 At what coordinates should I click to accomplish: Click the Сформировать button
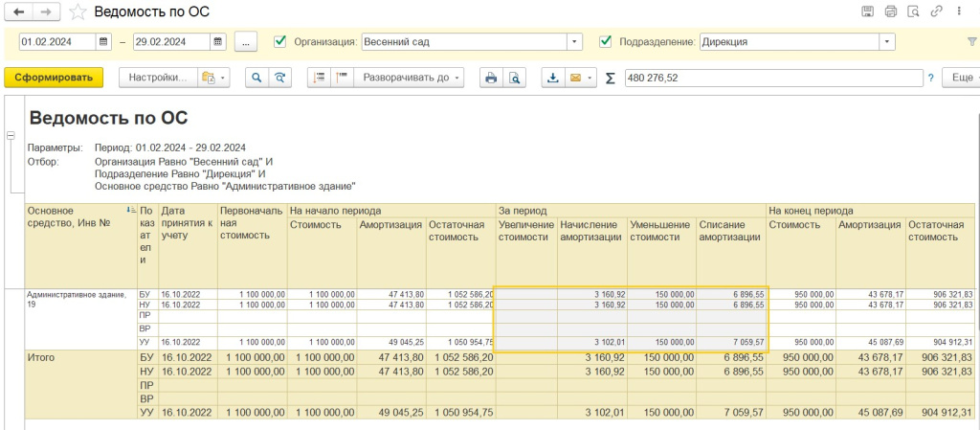(54, 78)
